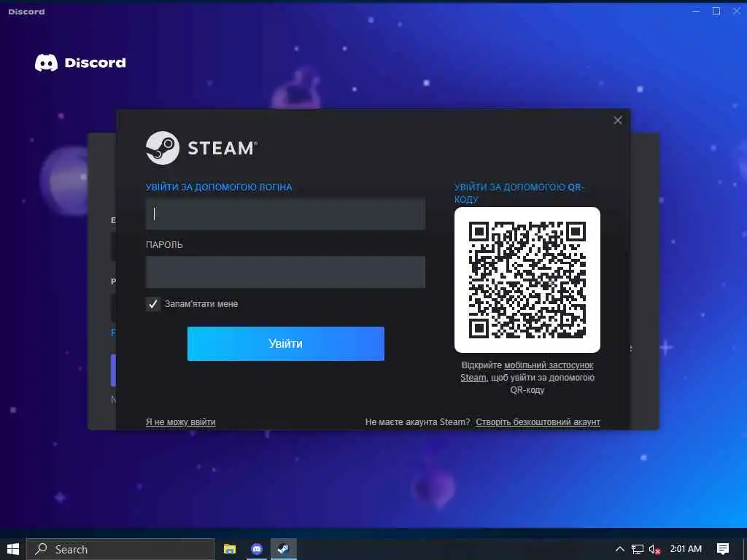Open the Windows Start menu
Viewport: 747px width, 560px height.
coord(13,549)
